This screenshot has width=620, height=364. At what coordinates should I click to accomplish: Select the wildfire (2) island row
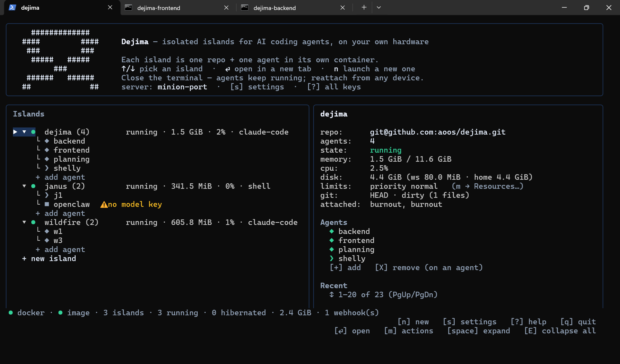[160, 222]
